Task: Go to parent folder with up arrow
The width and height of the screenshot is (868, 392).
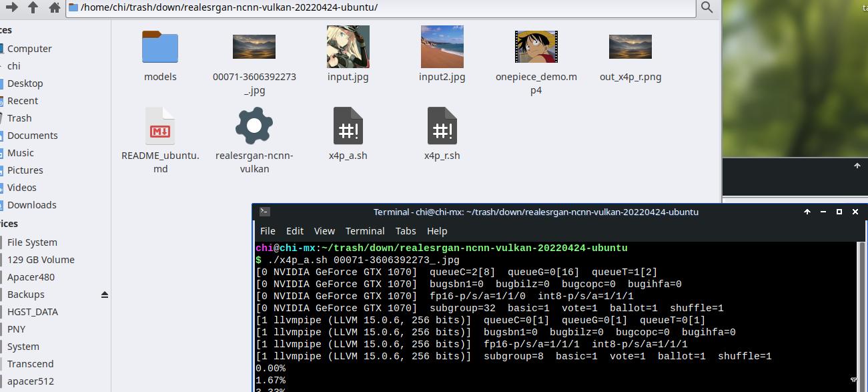Action: point(33,7)
